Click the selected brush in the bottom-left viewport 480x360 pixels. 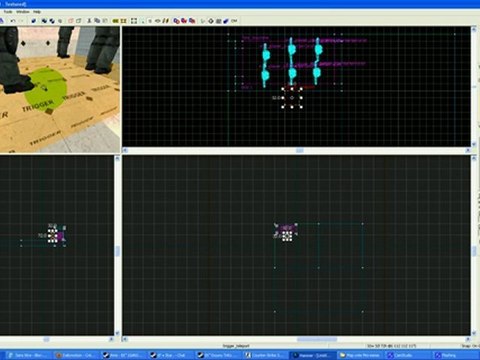[52, 235]
